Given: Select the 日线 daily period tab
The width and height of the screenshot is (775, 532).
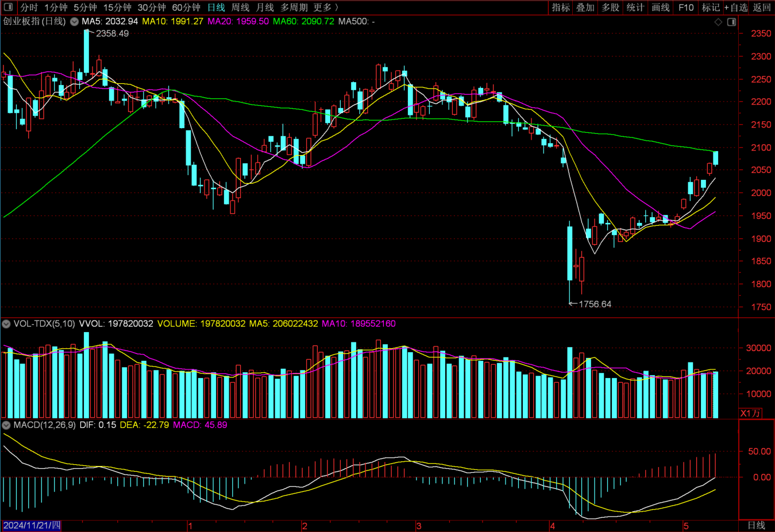Looking at the screenshot, I should (x=216, y=7).
